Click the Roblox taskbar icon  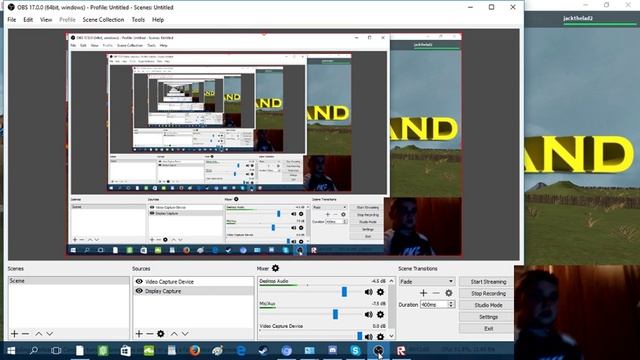pyautogui.click(x=401, y=351)
